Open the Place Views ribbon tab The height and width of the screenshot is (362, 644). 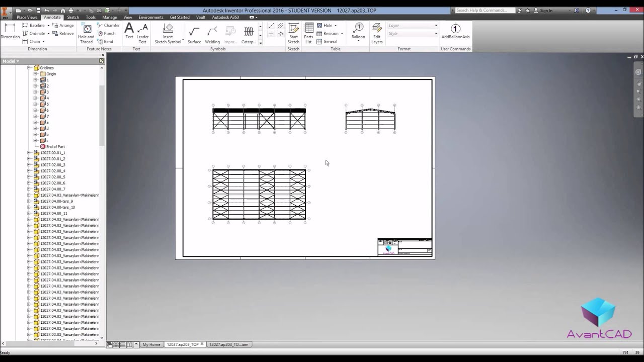pos(27,17)
